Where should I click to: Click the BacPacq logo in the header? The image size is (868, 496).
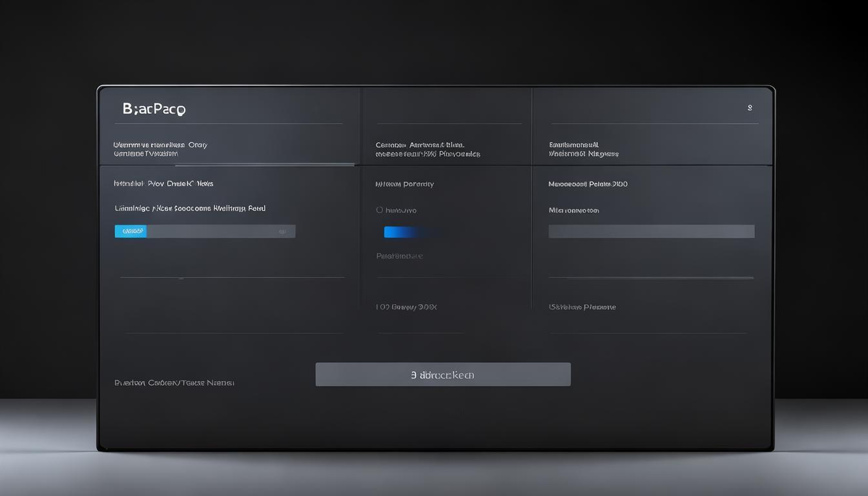(154, 109)
